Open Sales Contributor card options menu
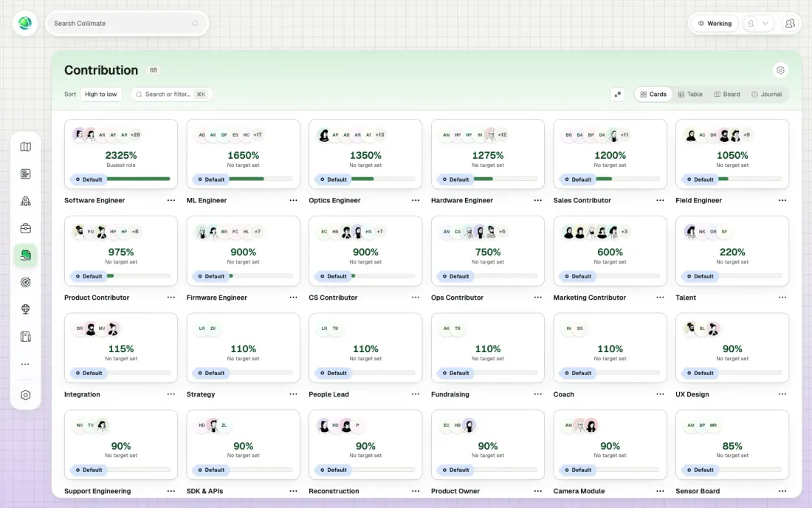 click(x=660, y=200)
